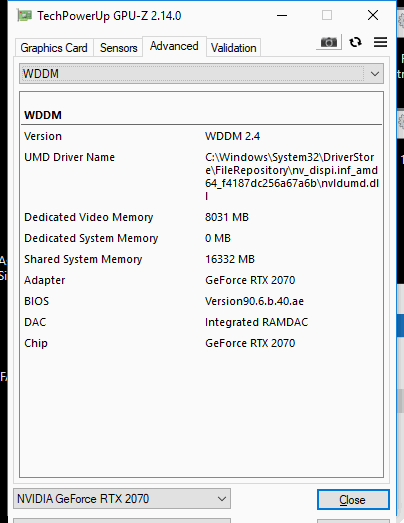Click the Adapter label
Image resolution: width=404 pixels, height=523 pixels.
pos(45,280)
